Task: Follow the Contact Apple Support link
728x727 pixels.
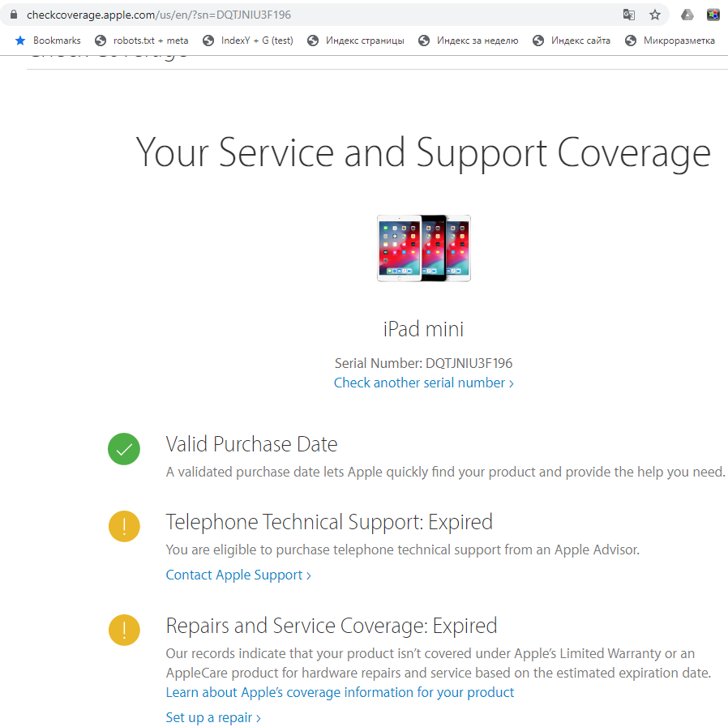Action: pos(238,575)
